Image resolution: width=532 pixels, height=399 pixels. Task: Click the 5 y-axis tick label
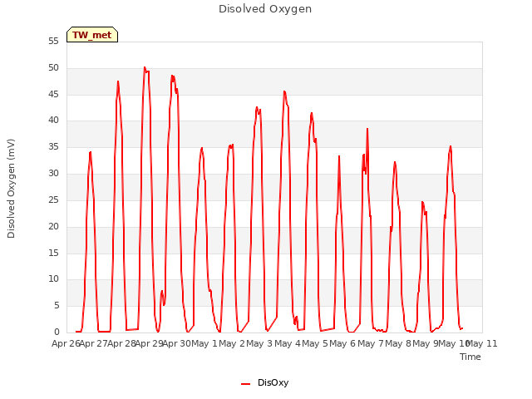pyautogui.click(x=57, y=305)
